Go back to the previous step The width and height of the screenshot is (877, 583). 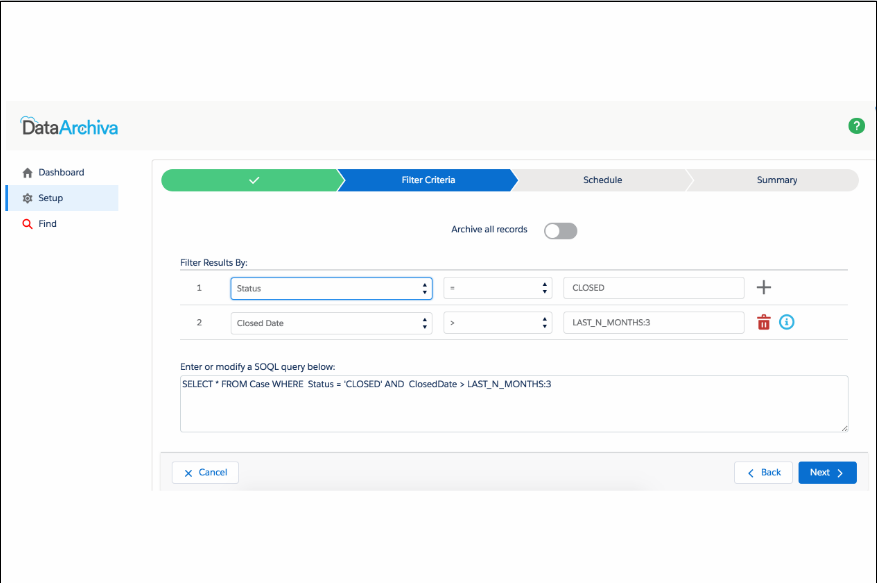[763, 473]
